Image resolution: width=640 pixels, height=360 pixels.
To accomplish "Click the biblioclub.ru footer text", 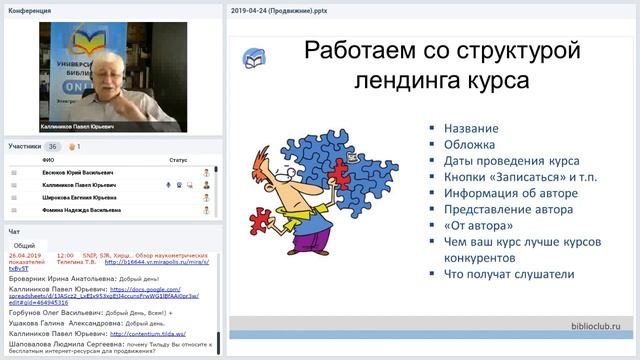I will (x=596, y=326).
